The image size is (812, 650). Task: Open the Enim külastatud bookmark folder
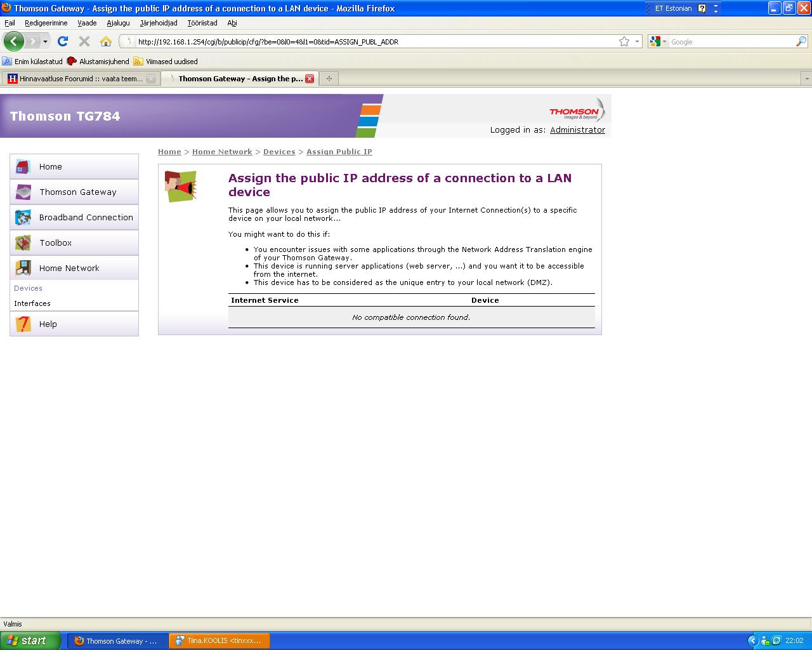click(32, 62)
